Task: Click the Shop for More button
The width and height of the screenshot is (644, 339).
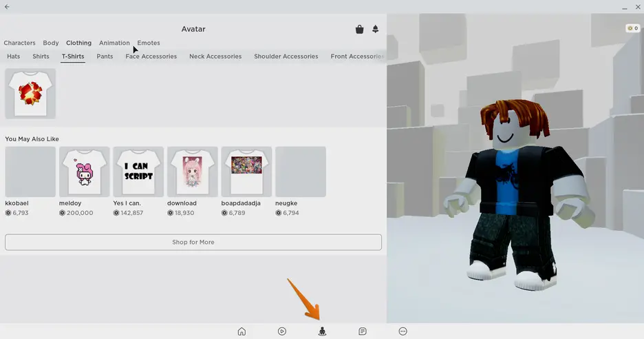Action: (193, 243)
